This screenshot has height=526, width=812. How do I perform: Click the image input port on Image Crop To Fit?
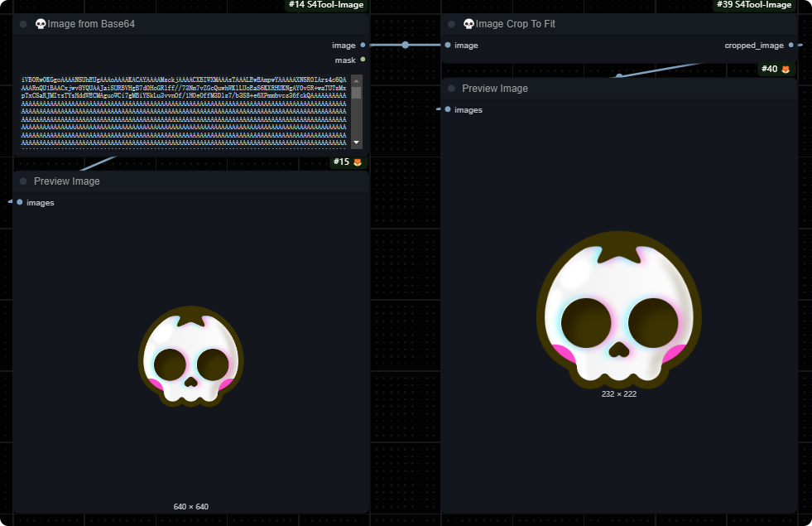448,46
